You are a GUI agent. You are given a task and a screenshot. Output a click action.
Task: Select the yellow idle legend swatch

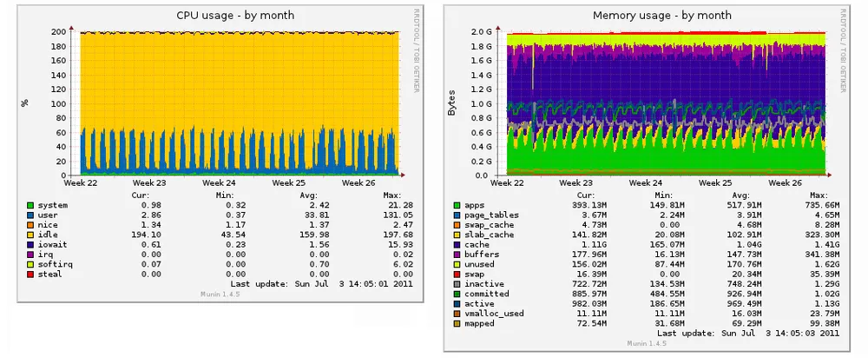[30, 235]
